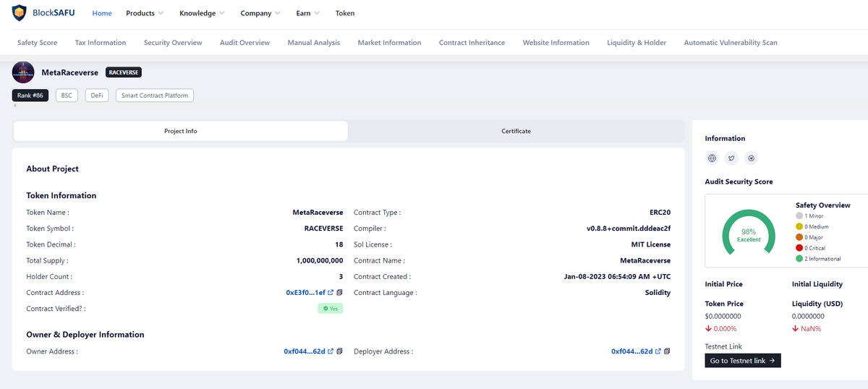Expand the Earn menu
The height and width of the screenshot is (389, 868).
tap(308, 13)
